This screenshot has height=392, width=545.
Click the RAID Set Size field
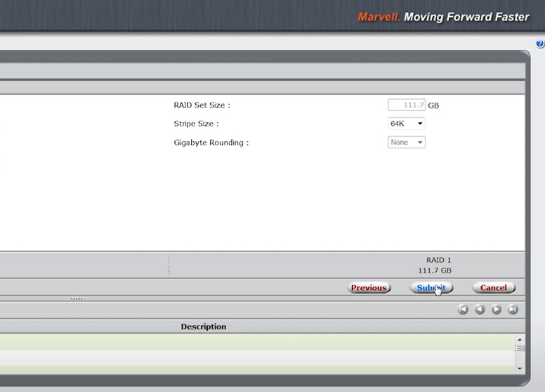(407, 105)
